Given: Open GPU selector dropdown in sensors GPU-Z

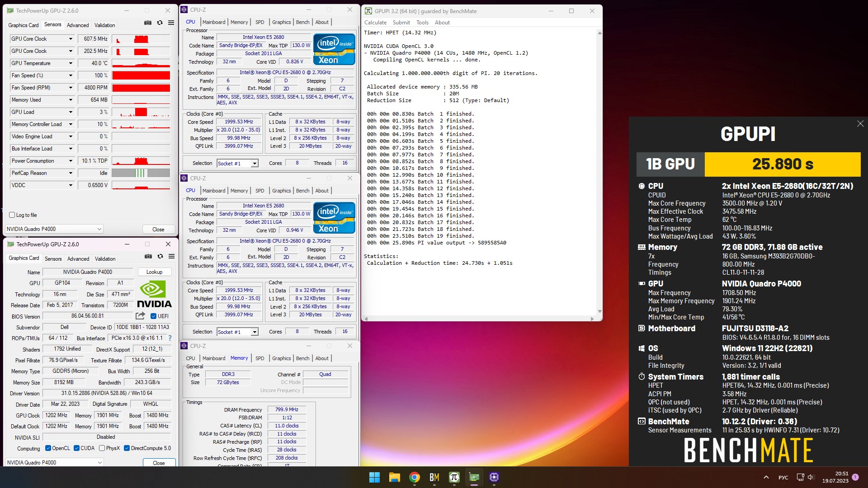Looking at the screenshot, I should coord(54,229).
